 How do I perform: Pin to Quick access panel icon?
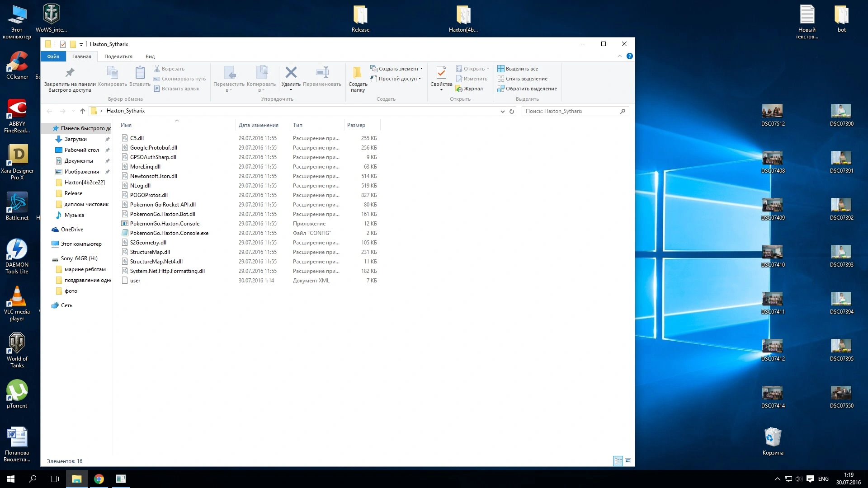(x=70, y=73)
